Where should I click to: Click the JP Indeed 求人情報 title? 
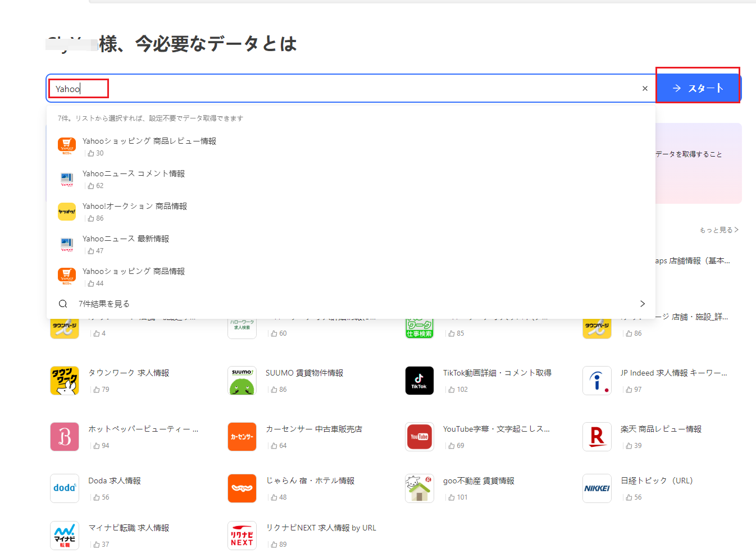(673, 373)
